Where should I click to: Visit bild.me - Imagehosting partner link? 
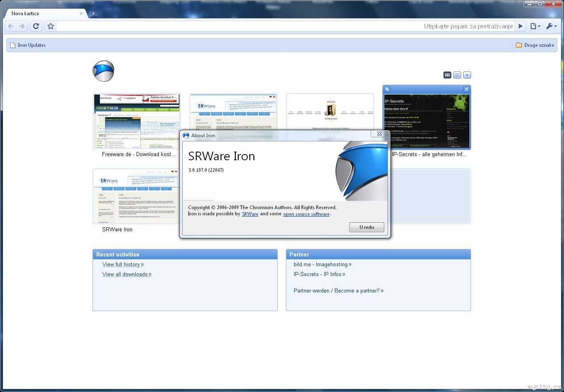(x=323, y=265)
